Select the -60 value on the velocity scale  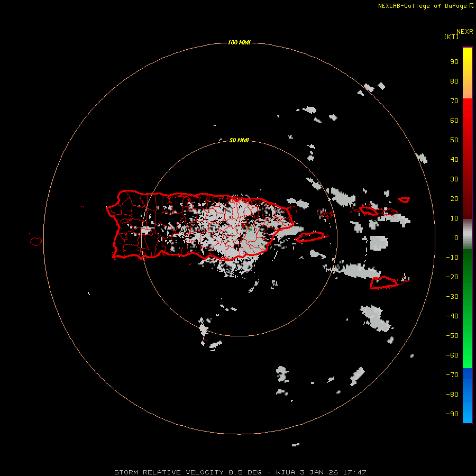(452, 355)
